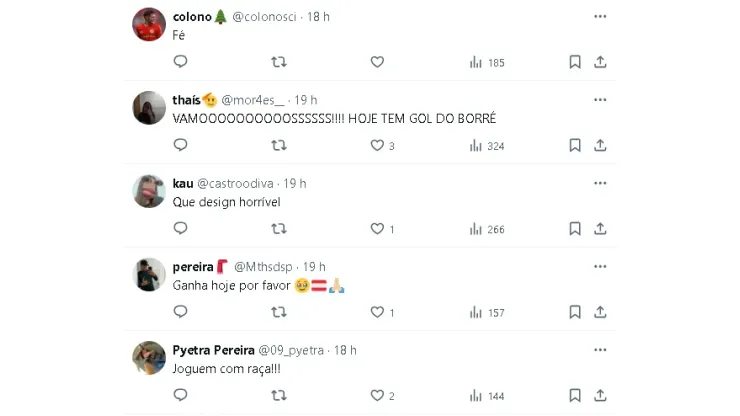View analytics for tweet with 157 views
The image size is (740, 416).
[x=487, y=313]
